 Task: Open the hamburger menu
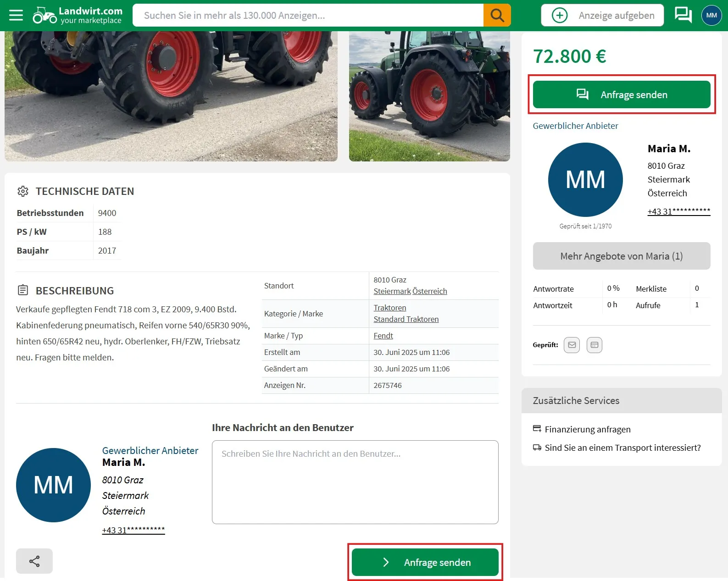pos(16,16)
